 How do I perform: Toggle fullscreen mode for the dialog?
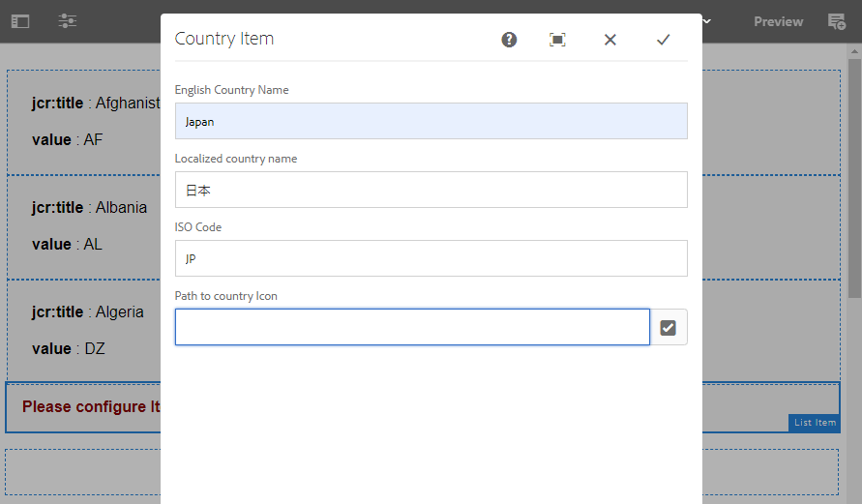point(557,40)
